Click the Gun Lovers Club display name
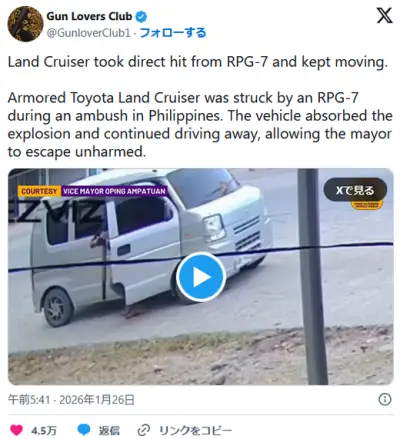This screenshot has width=400, height=439. (x=89, y=16)
